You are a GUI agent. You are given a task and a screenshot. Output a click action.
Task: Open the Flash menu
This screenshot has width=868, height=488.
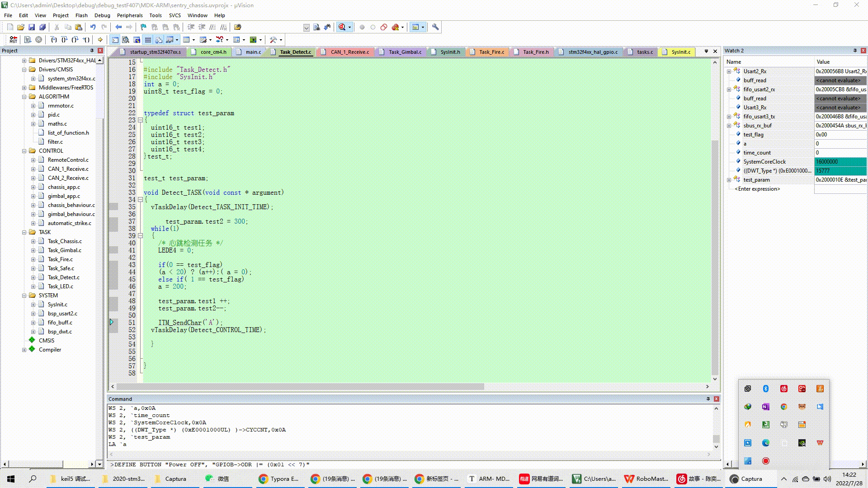(x=82, y=15)
